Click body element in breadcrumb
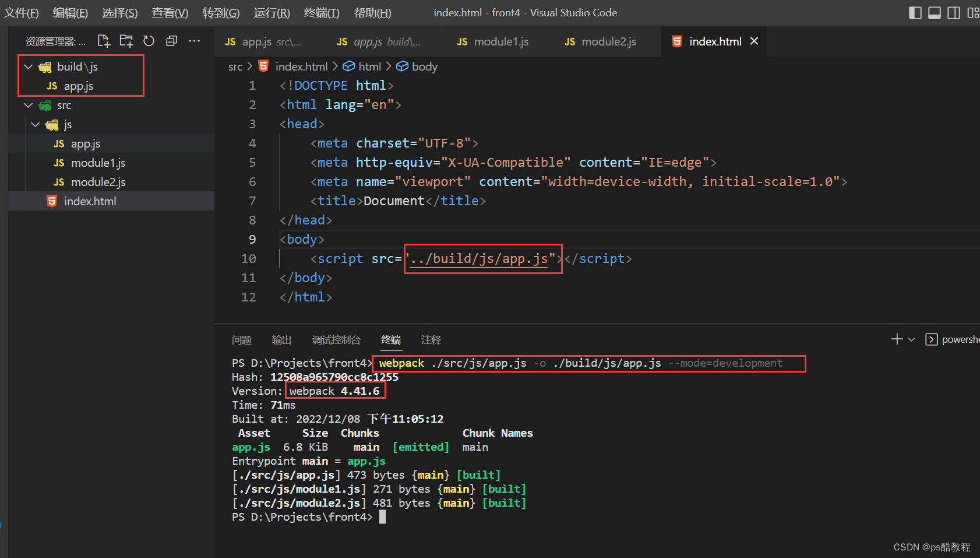980x558 pixels. 424,66
